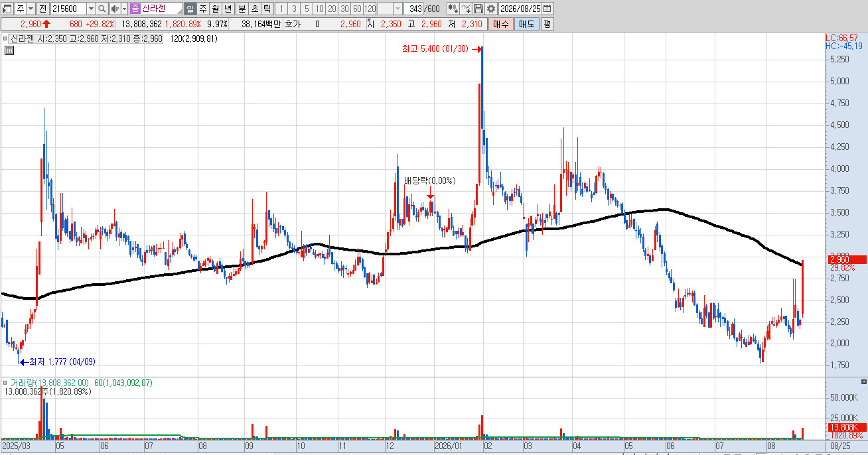Open stock search magnifier icon
Screen dimensions: 868x455
pyautogui.click(x=102, y=9)
